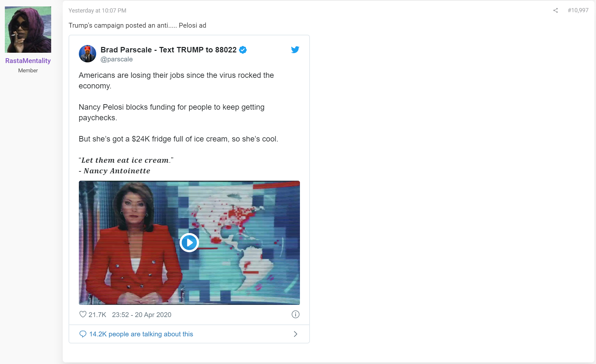
Task: Click the verified badge next to Parscale
Action: [243, 50]
